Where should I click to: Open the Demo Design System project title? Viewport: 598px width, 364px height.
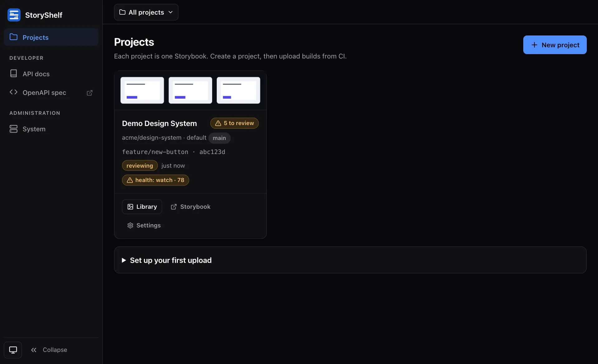pos(159,123)
